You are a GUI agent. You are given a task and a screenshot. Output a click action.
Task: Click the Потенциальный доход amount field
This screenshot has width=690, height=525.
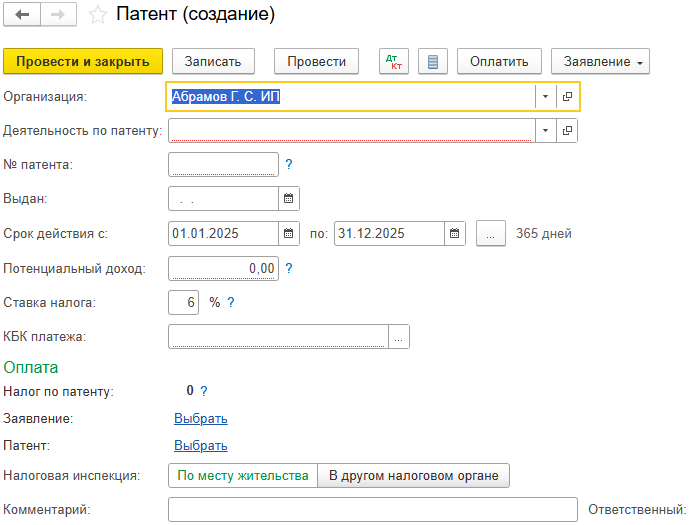pos(224,268)
